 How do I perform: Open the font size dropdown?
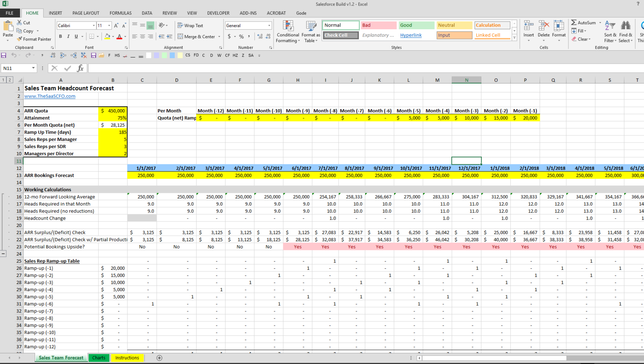click(109, 25)
